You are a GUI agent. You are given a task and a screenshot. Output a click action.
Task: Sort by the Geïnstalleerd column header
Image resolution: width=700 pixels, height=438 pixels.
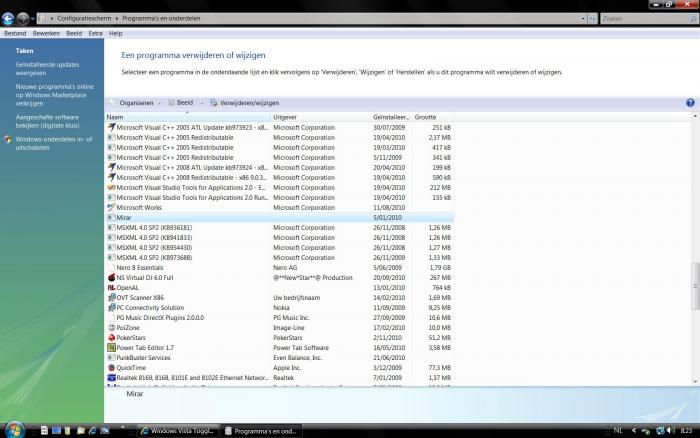392,117
